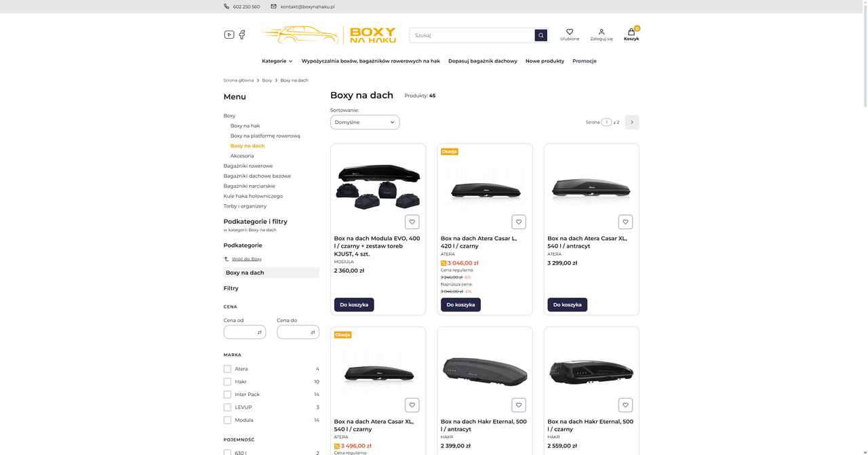Open the Domyślne sorting dropdown
The image size is (868, 455).
click(365, 122)
